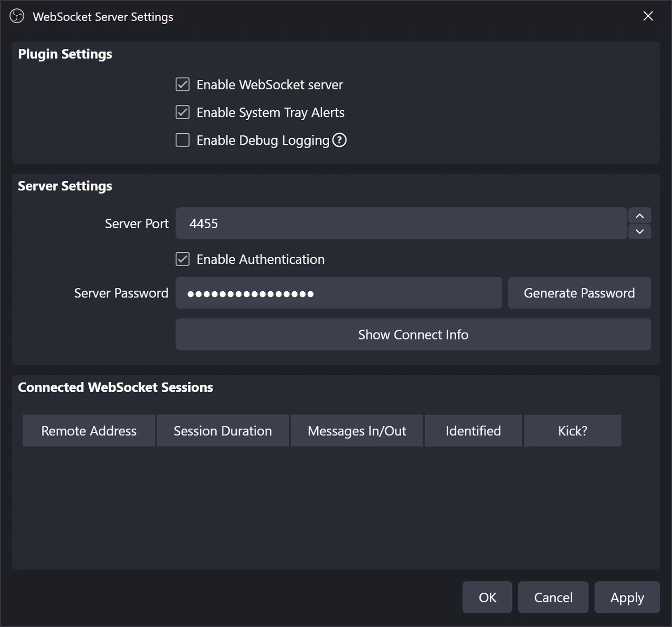The image size is (672, 627).
Task: Click the Connected WebSocket Sessions heading
Action: [115, 387]
